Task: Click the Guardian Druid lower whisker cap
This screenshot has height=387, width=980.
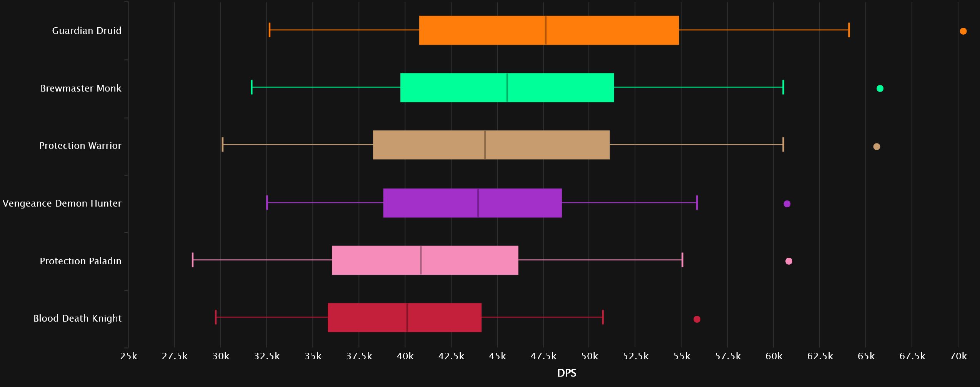Action: pyautogui.click(x=270, y=30)
